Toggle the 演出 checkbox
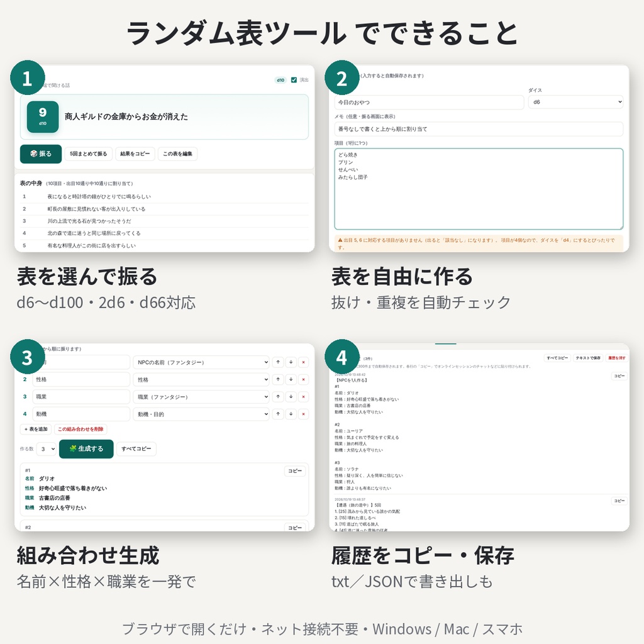This screenshot has width=644, height=644. click(294, 80)
